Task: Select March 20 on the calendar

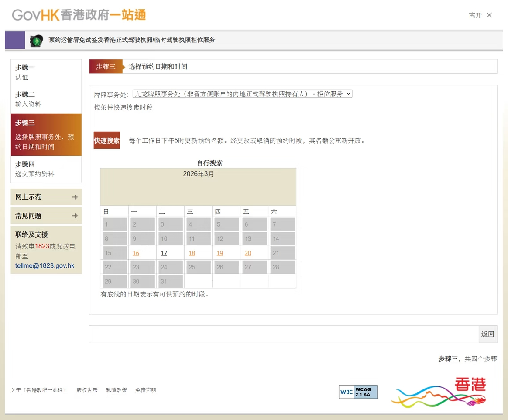Action: point(247,253)
